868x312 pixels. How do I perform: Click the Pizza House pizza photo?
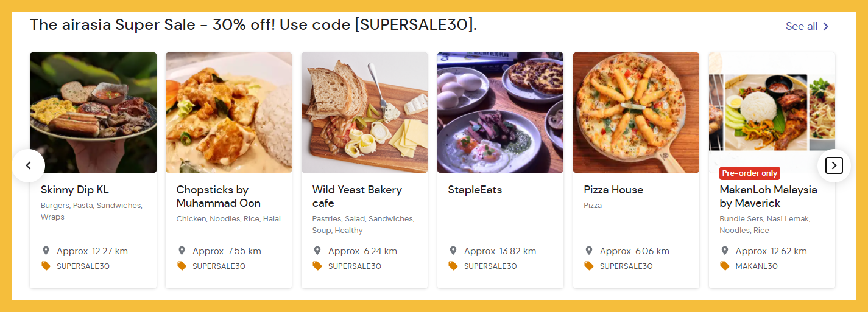click(636, 113)
